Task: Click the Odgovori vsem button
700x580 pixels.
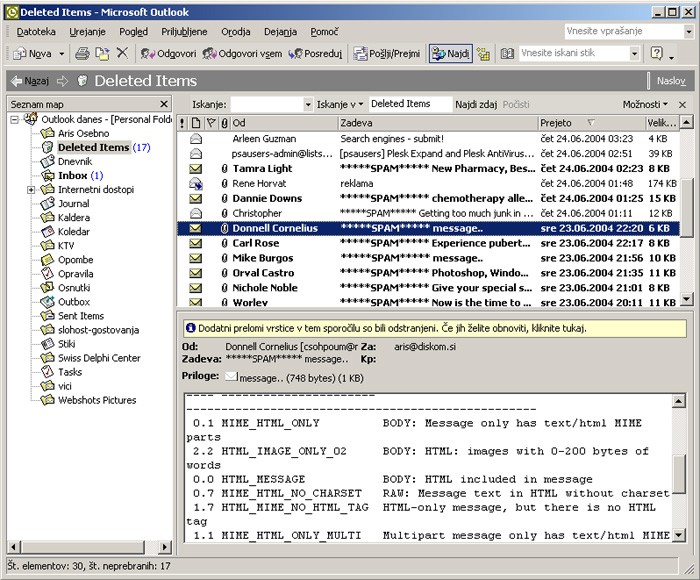Action: click(243, 53)
